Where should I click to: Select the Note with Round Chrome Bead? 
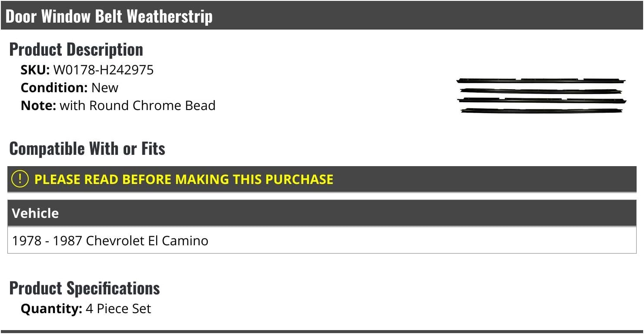(118, 106)
